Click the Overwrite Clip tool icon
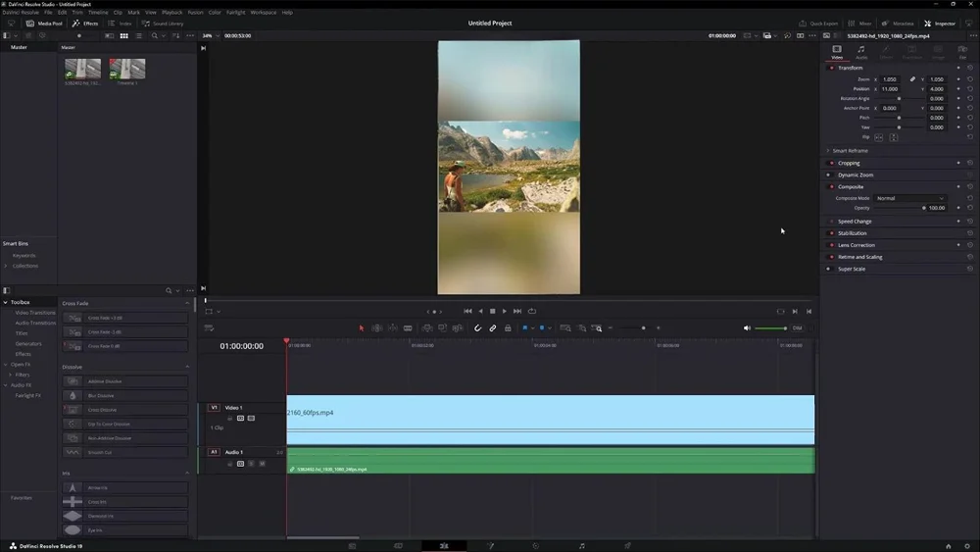The height and width of the screenshot is (552, 980). [442, 328]
